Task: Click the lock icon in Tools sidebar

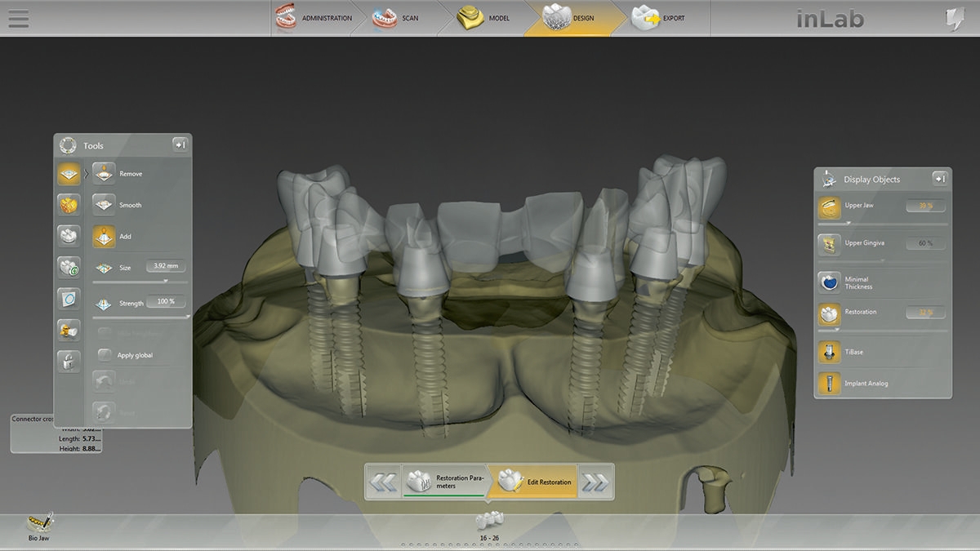Action: click(x=69, y=361)
